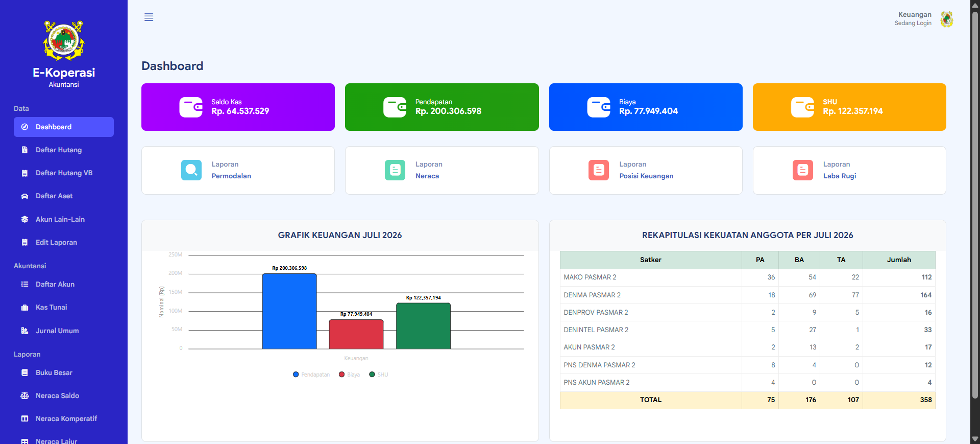
Task: Toggle the hamburger sidebar menu icon
Action: pos(149,17)
